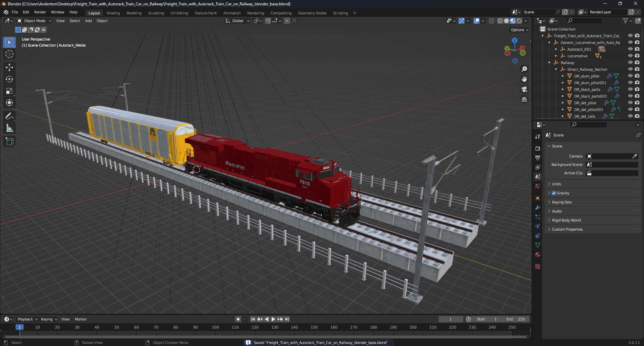Image resolution: width=644 pixels, height=346 pixels.
Task: Activate the Scale tool
Action: click(x=9, y=91)
